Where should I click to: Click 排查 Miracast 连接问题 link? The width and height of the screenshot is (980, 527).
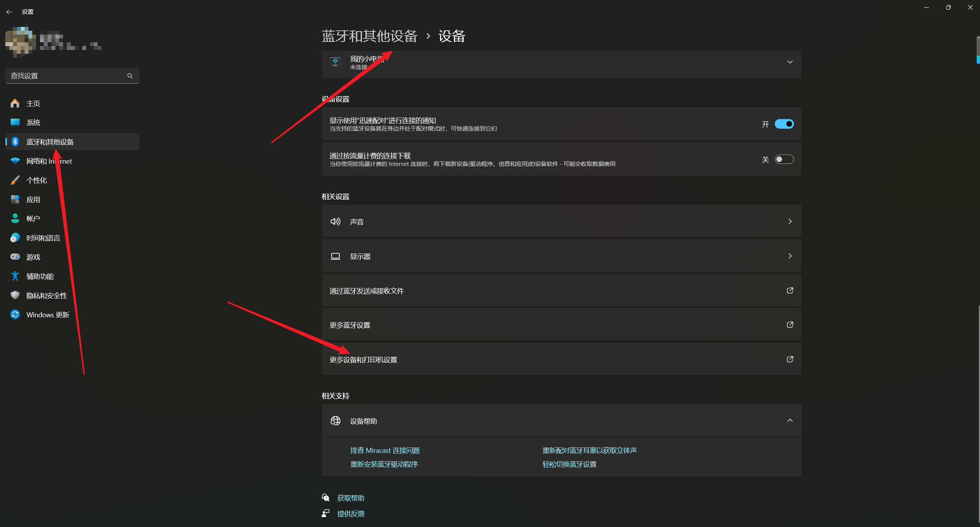385,450
